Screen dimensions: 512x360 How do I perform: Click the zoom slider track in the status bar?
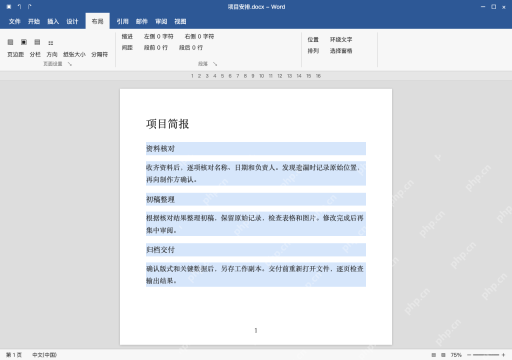(486, 355)
